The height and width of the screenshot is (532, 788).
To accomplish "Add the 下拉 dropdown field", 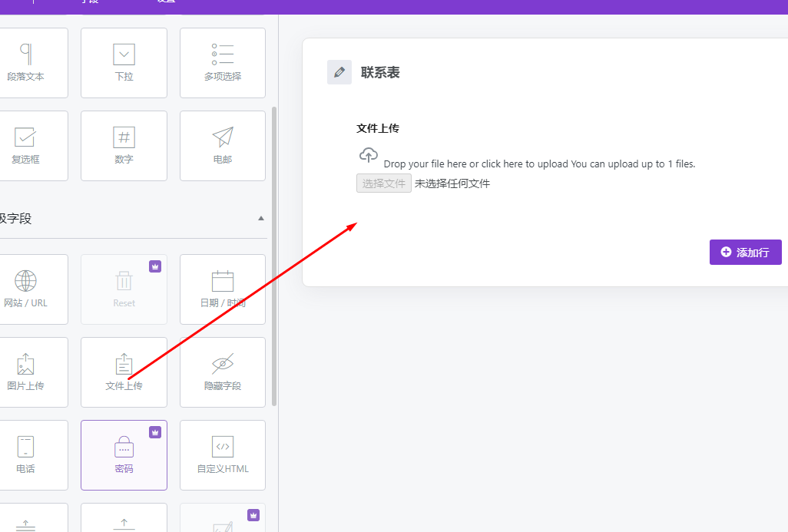I will pos(124,63).
